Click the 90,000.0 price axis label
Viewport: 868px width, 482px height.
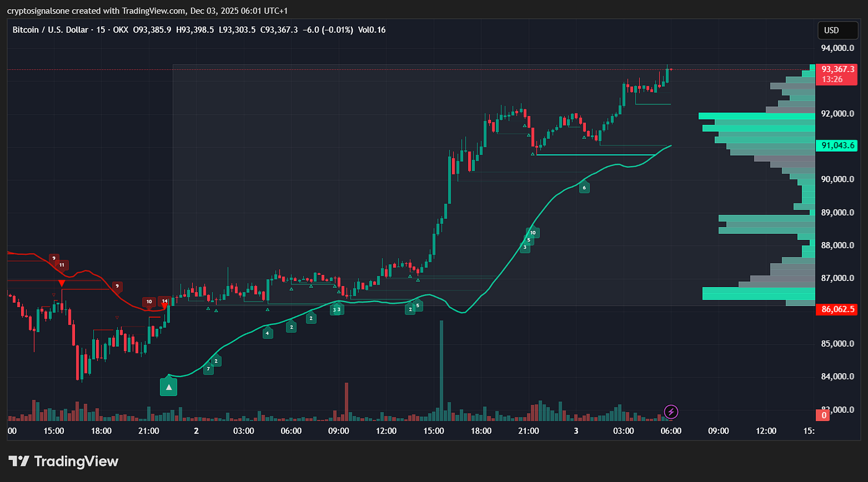pos(838,180)
